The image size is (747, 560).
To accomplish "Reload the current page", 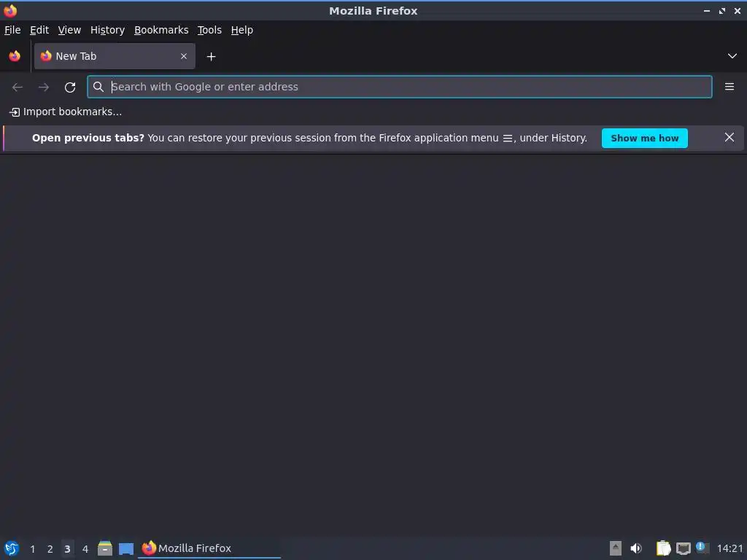I will click(x=70, y=87).
